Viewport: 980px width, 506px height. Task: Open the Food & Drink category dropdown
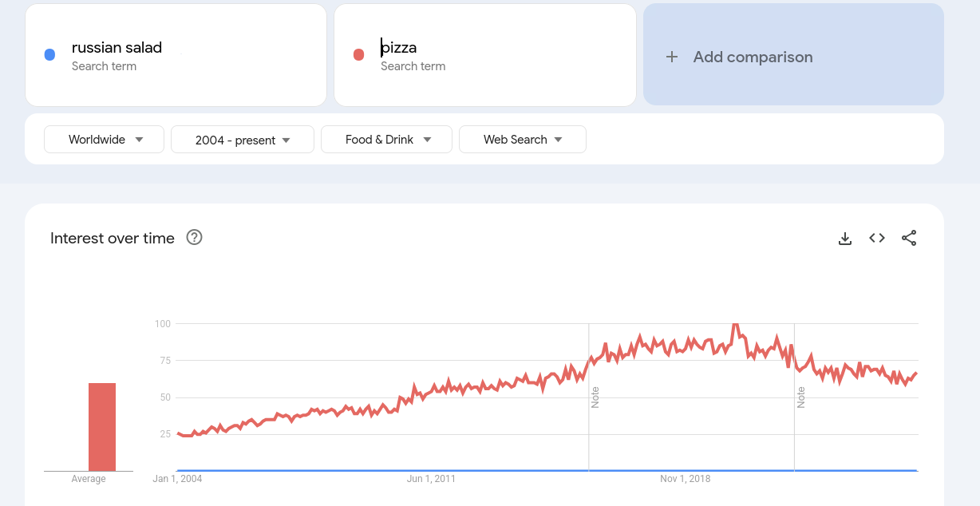386,140
